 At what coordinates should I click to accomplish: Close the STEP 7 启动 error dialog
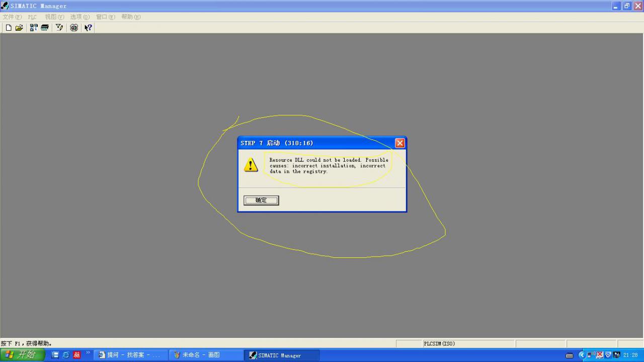point(399,143)
